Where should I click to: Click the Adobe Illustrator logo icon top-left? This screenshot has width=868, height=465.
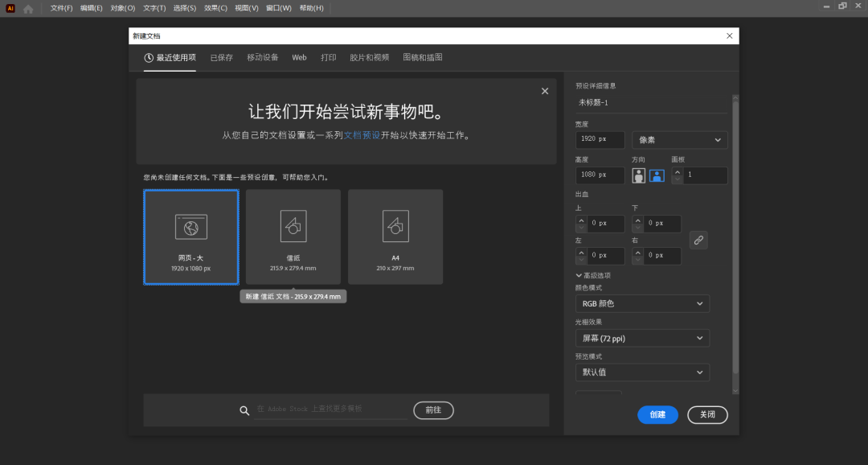pyautogui.click(x=9, y=7)
